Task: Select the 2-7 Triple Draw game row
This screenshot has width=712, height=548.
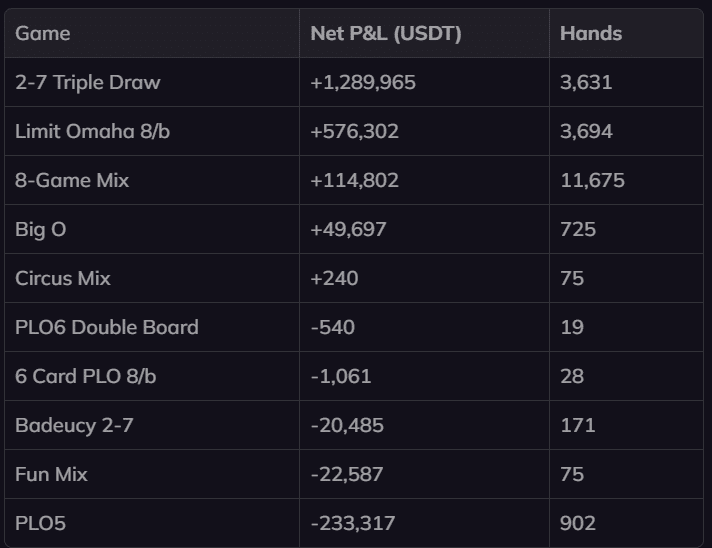Action: 87,82
